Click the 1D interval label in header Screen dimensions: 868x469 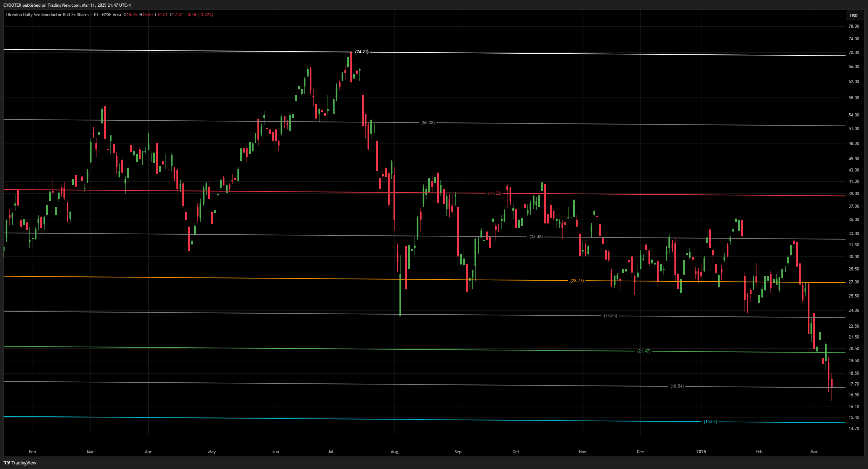click(95, 15)
